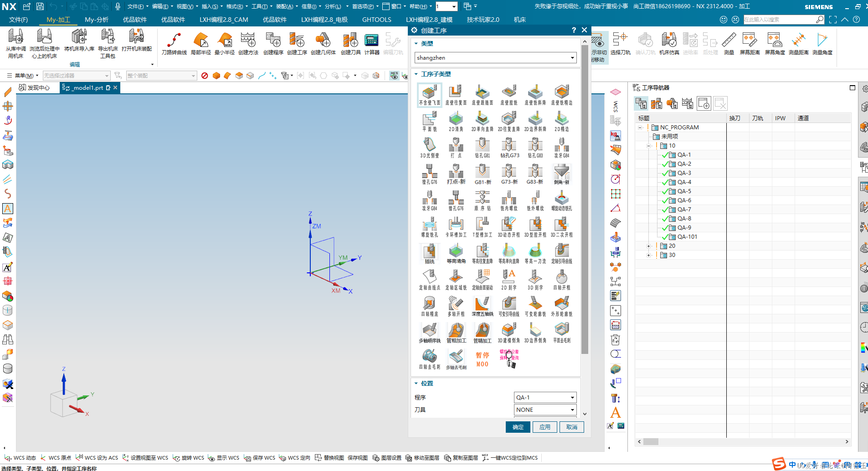Pick the T型槽加工 operation icon
This screenshot has width=868, height=471.
pos(482,227)
